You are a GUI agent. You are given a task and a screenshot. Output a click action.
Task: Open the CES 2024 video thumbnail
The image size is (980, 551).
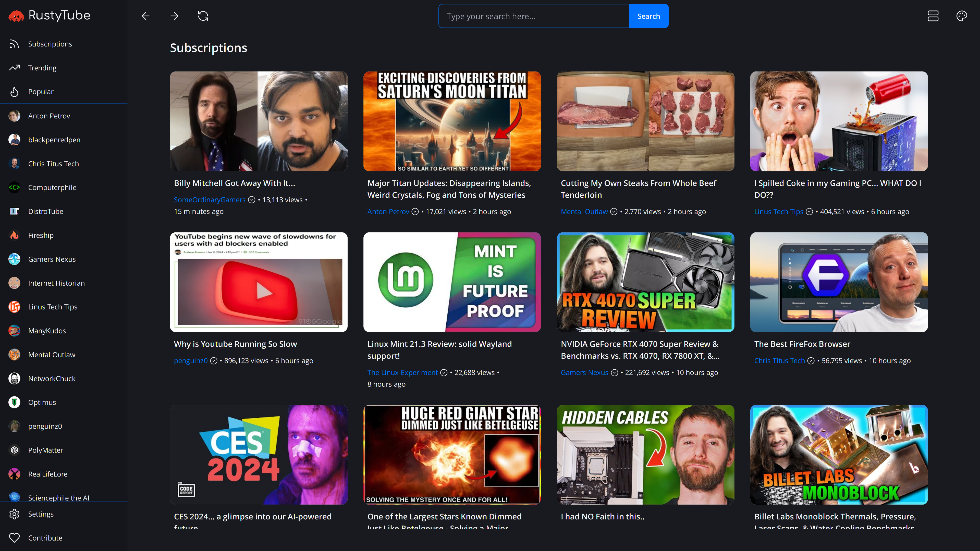tap(259, 455)
